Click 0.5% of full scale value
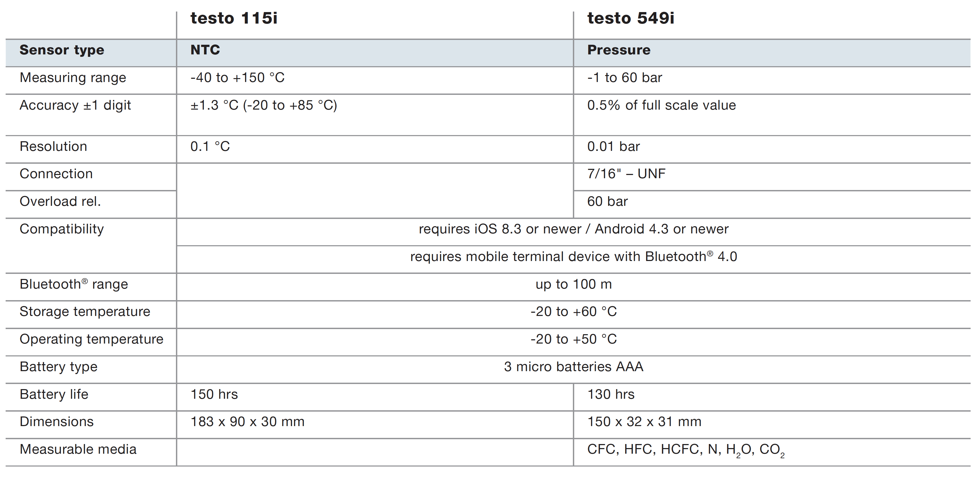Screen dimensions: 980x477 [661, 105]
